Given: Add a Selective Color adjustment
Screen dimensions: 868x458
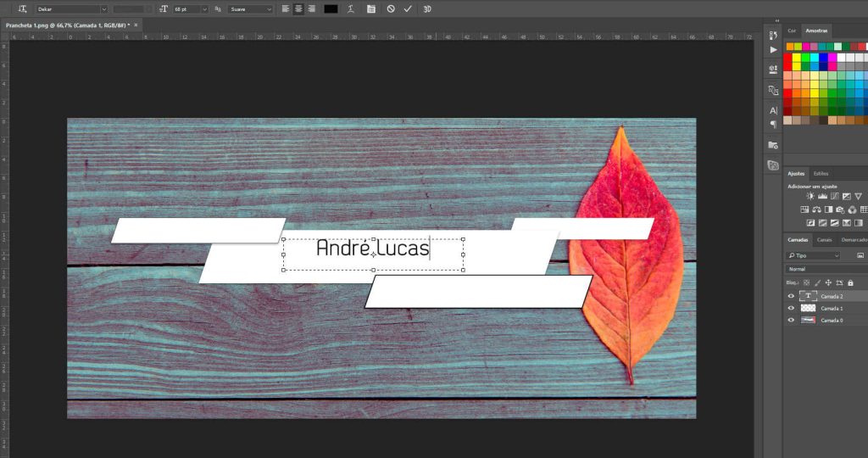Looking at the screenshot, I should pos(847,222).
